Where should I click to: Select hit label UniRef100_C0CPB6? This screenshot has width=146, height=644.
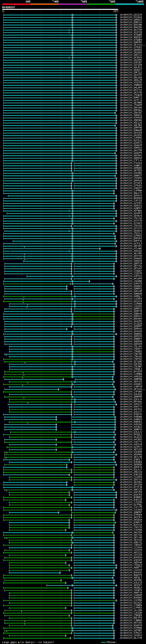pos(131,601)
